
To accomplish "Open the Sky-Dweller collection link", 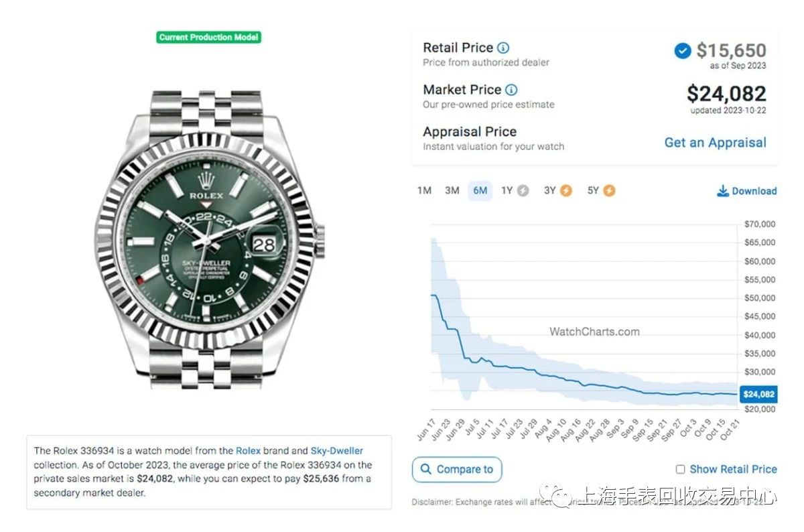I will [x=336, y=451].
